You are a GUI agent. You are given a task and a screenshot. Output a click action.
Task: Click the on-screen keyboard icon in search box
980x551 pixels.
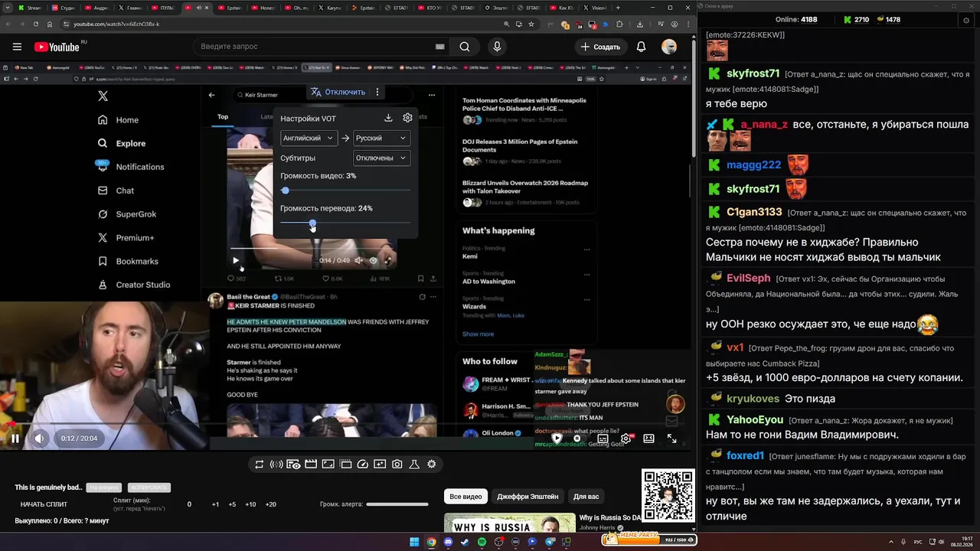(439, 47)
